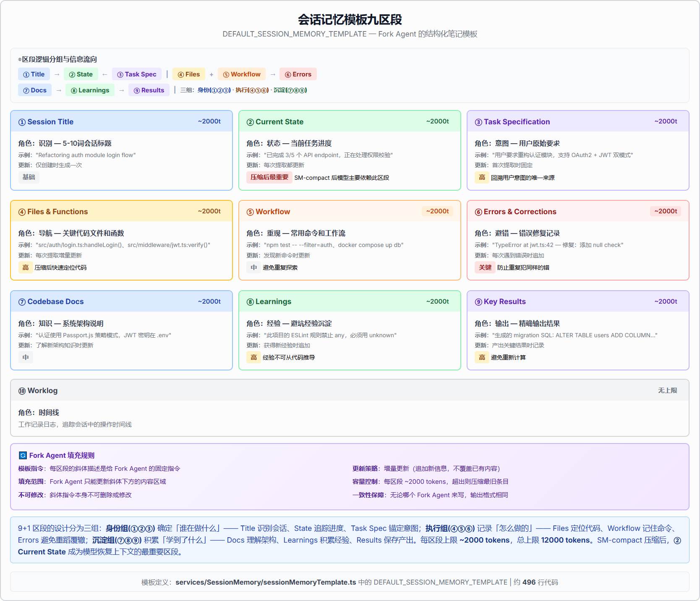Select the ⑧ Learnings flow chip
Image resolution: width=700 pixels, height=601 pixels.
coord(90,90)
